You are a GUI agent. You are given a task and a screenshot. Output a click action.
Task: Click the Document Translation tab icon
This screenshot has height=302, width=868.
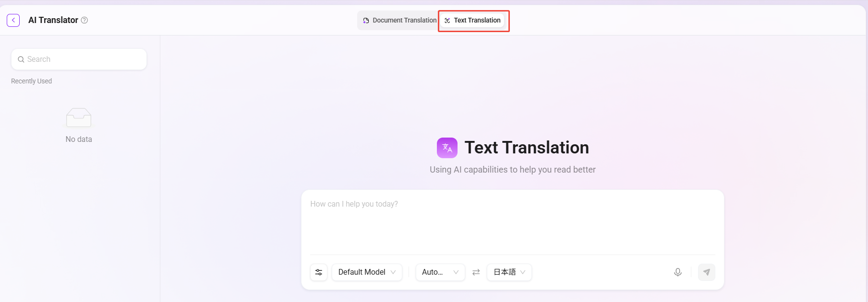(x=366, y=21)
